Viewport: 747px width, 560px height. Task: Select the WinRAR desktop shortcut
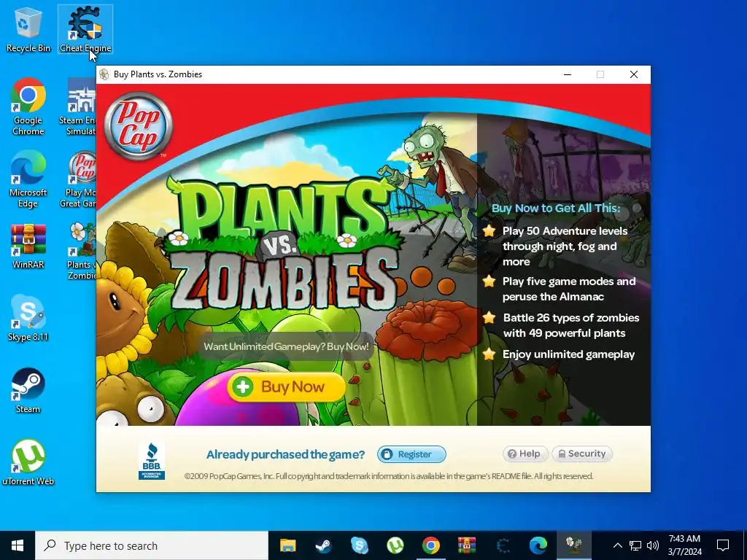28,246
